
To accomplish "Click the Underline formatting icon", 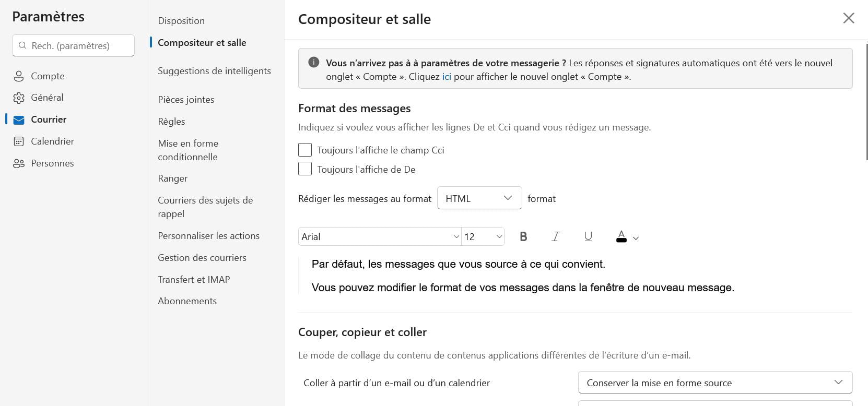I will [588, 237].
